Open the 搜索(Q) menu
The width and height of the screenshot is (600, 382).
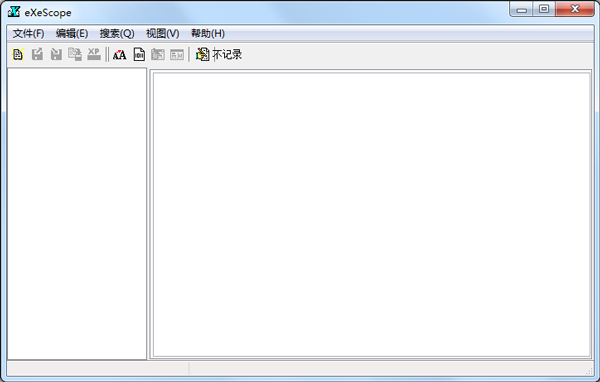pos(117,34)
